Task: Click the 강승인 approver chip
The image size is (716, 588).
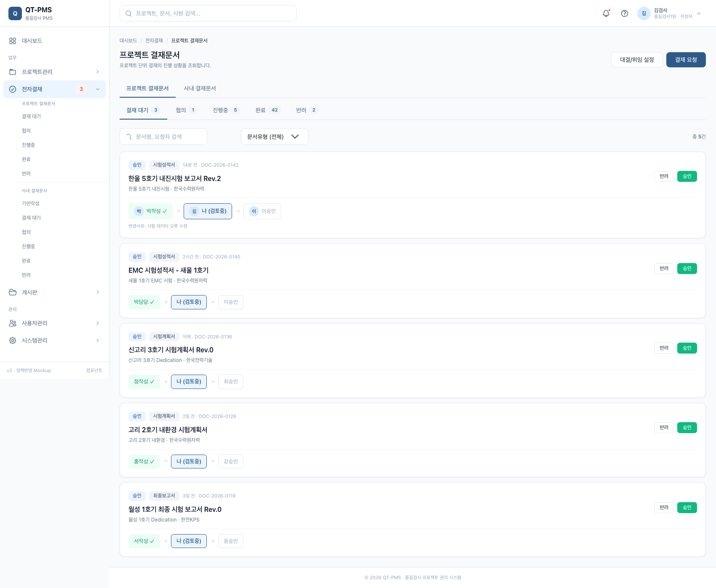Action: 231,462
